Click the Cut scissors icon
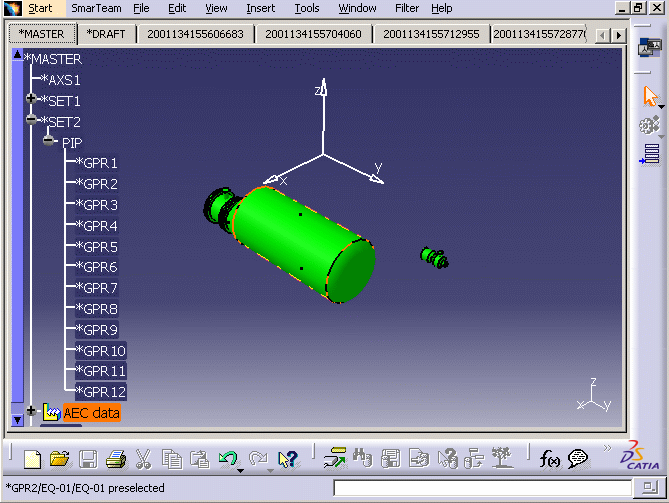The width and height of the screenshot is (669, 503). point(144,459)
